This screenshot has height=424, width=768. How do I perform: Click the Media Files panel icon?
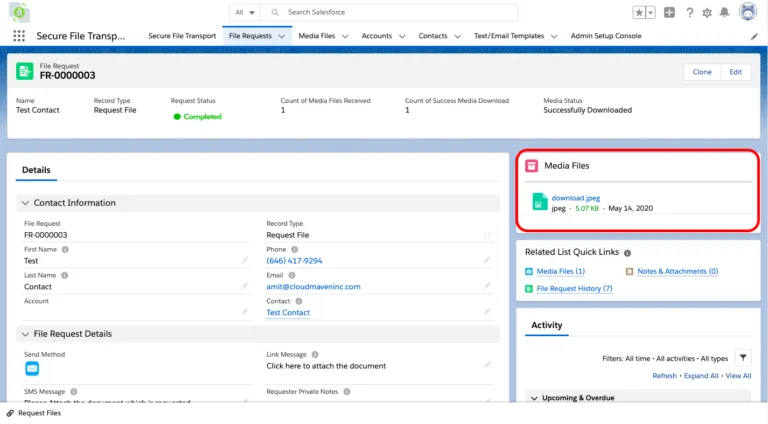[531, 166]
